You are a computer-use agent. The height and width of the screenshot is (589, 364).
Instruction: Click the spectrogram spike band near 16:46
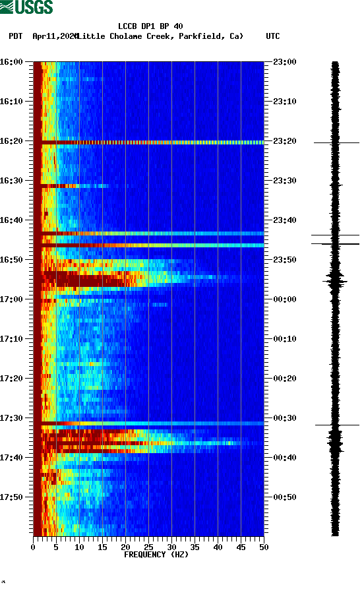[149, 245]
